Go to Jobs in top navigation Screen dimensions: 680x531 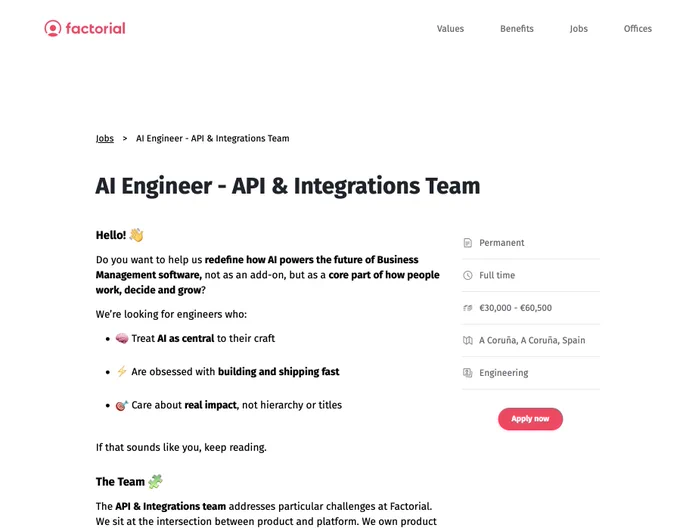(579, 29)
